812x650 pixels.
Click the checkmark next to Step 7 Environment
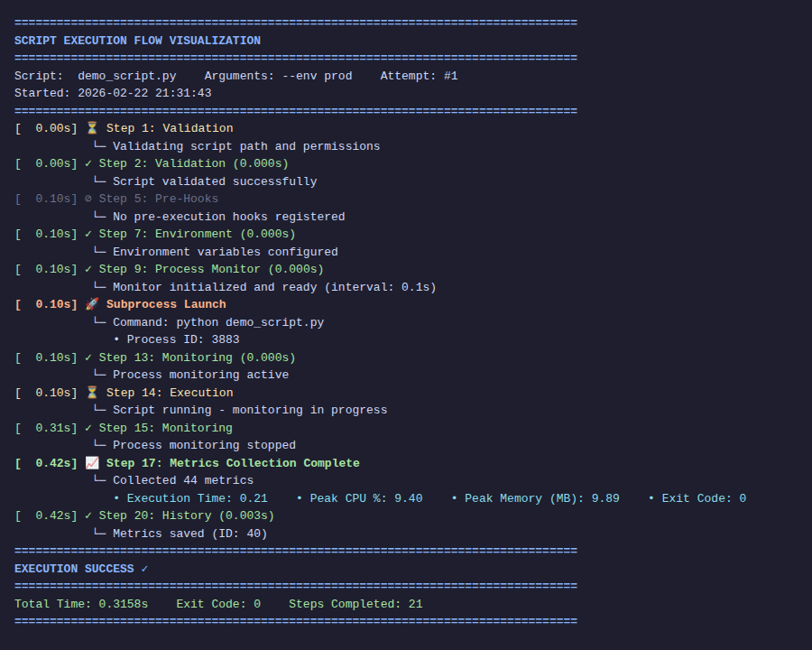(88, 234)
